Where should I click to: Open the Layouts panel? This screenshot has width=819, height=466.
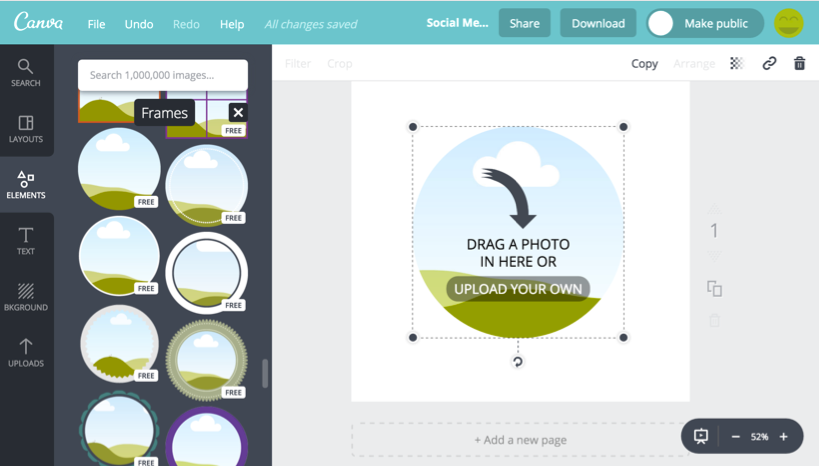tap(26, 128)
